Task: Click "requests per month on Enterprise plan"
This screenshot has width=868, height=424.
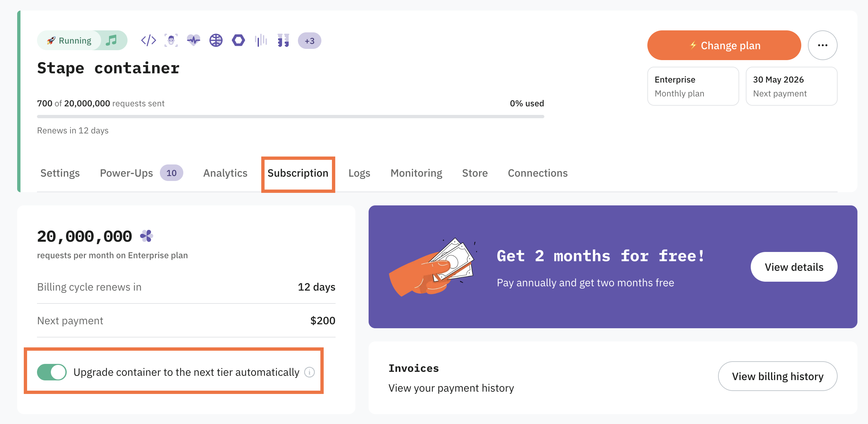Action: tap(113, 255)
